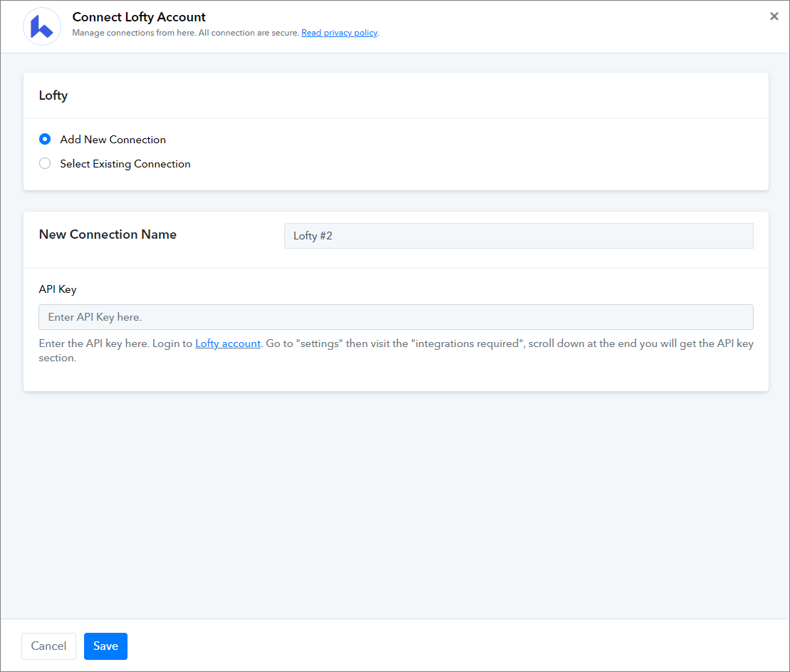This screenshot has width=790, height=672.
Task: Open the Read privacy policy link
Action: click(x=339, y=33)
